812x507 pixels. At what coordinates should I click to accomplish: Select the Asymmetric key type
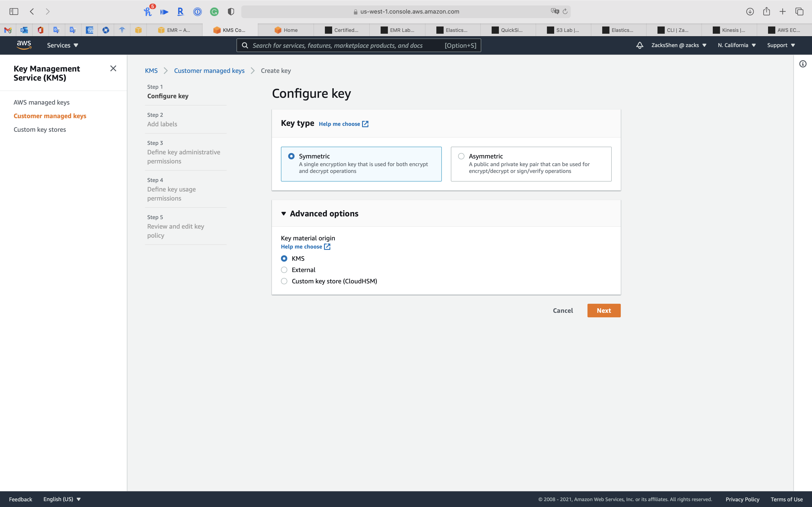click(x=461, y=156)
